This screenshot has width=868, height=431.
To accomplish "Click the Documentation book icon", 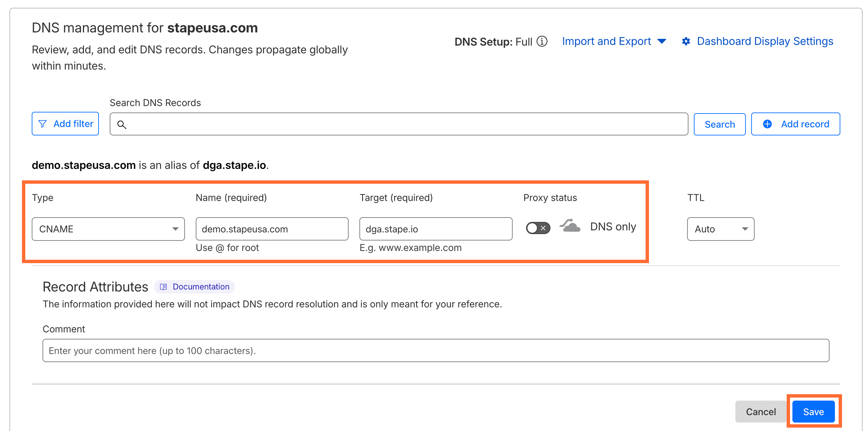I will tap(163, 287).
